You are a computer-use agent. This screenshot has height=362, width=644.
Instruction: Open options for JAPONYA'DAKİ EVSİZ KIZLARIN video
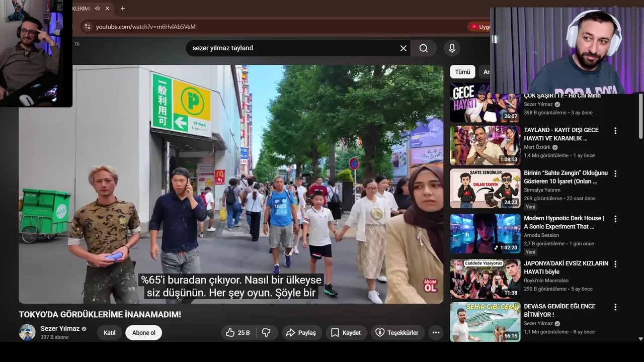tap(615, 264)
